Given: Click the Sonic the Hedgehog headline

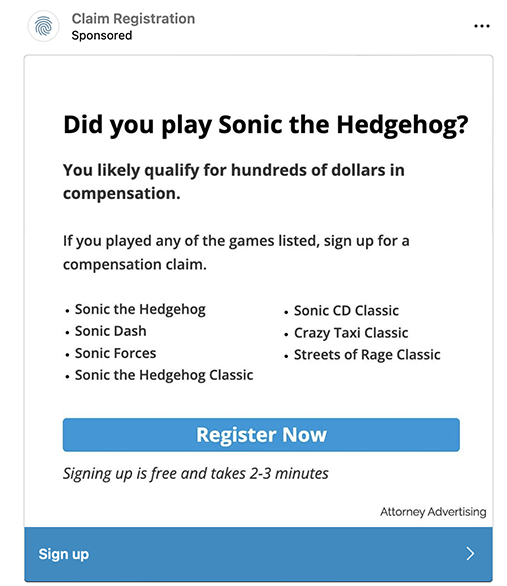Looking at the screenshot, I should click(266, 125).
